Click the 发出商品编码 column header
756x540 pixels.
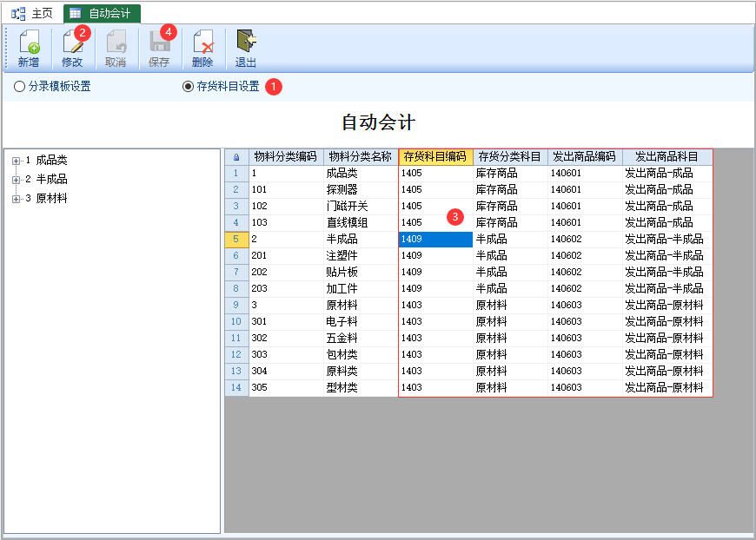coord(585,157)
